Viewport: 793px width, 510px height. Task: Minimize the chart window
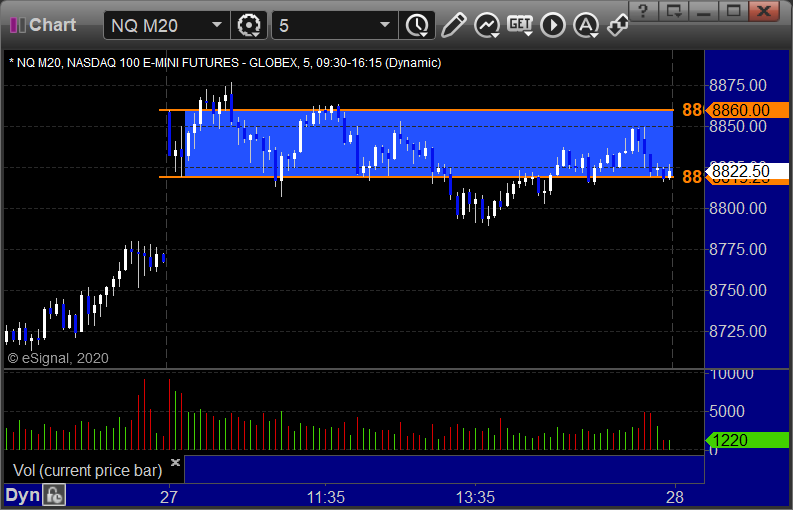703,10
